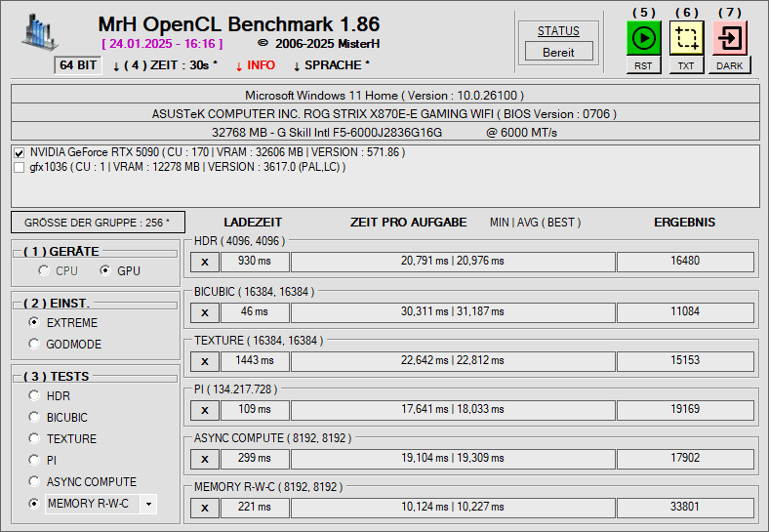Click the MrH benchmark logo icon
Image resolution: width=769 pixels, height=532 pixels.
pyautogui.click(x=39, y=32)
